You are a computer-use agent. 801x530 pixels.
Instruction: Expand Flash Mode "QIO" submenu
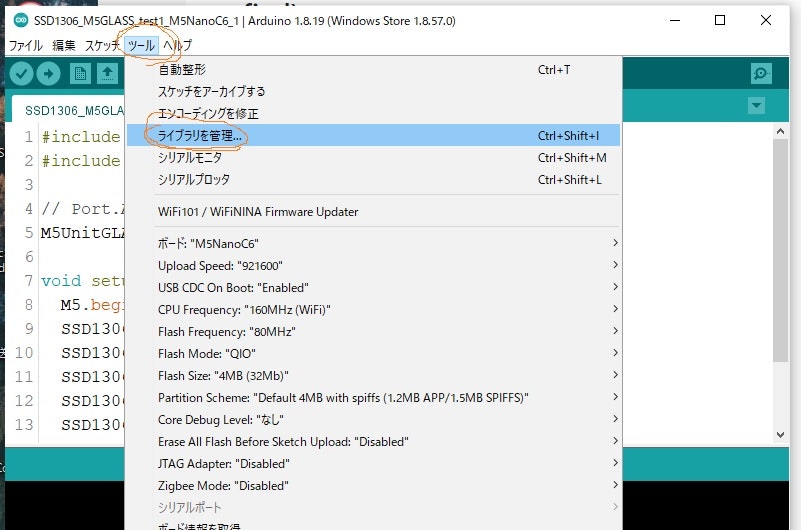pyautogui.click(x=373, y=353)
